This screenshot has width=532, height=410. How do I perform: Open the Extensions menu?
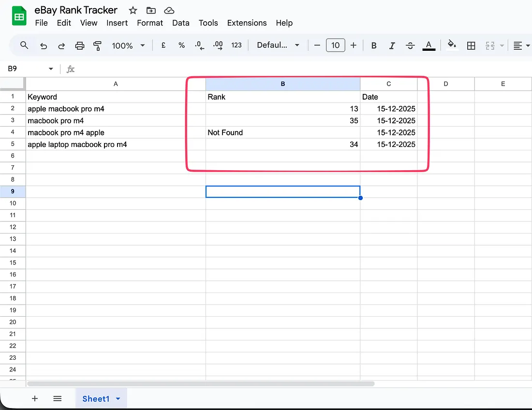pyautogui.click(x=247, y=23)
